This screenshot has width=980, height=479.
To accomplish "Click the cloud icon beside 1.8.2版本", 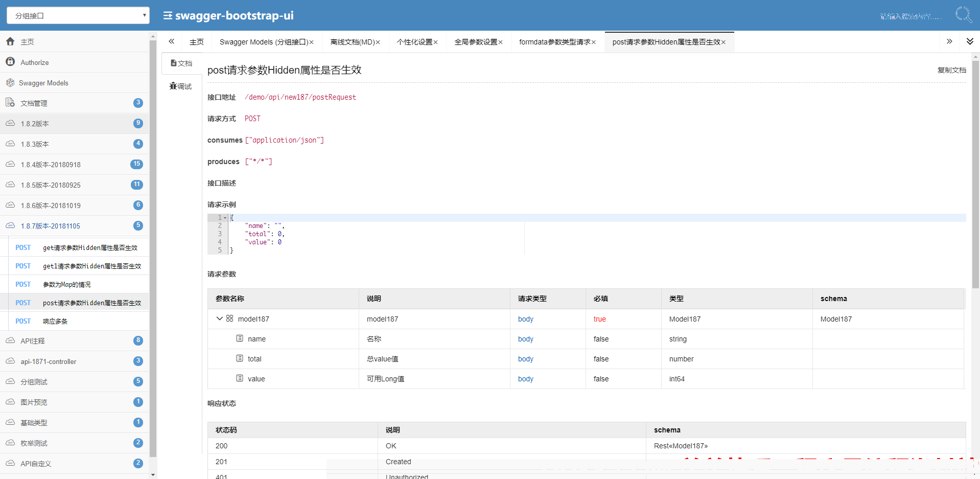I will (10, 123).
